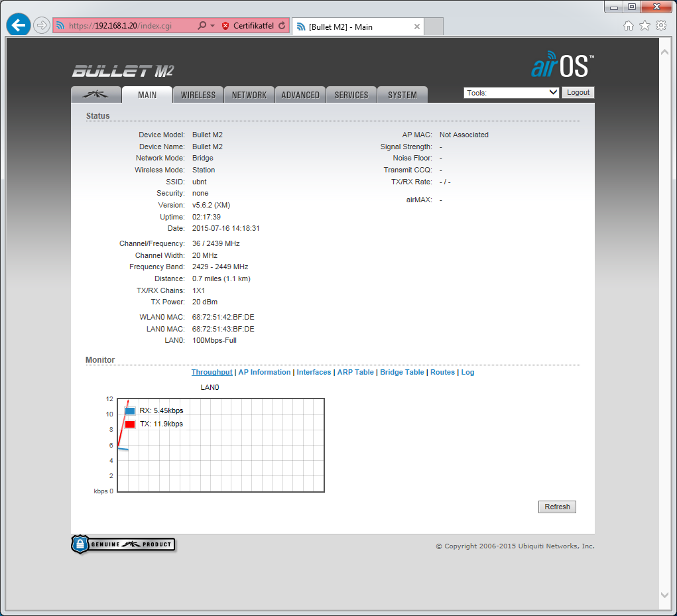Switch to the WIRELESS tab
This screenshot has width=677, height=616.
(198, 95)
